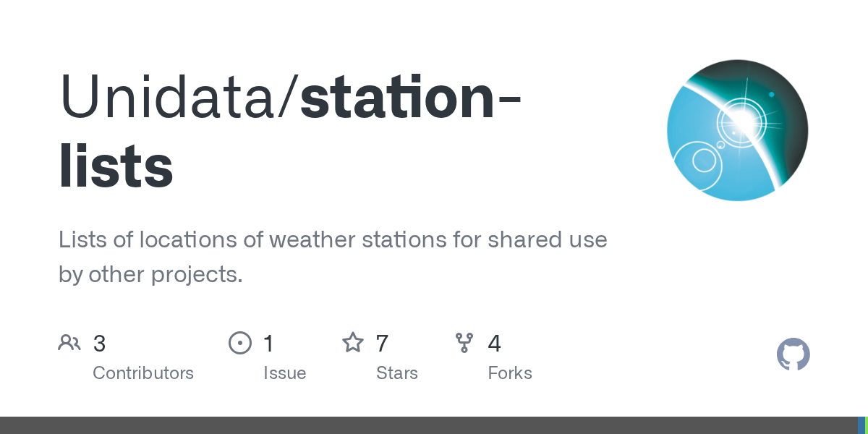Click the Stars star icon
Image resolution: width=868 pixels, height=434 pixels.
353,343
